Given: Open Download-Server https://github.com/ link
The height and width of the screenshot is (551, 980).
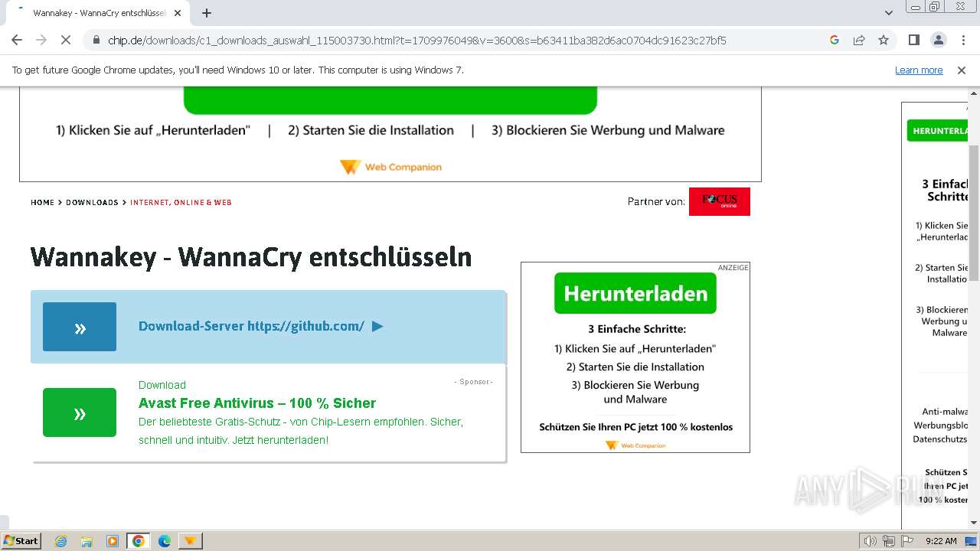Looking at the screenshot, I should coord(251,326).
